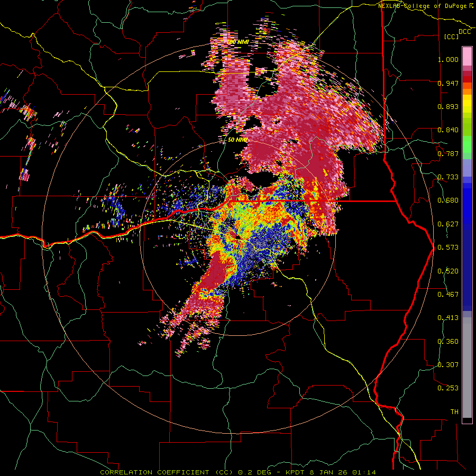Select the 0.307 scale value
476x476 pixels.
tap(448, 365)
